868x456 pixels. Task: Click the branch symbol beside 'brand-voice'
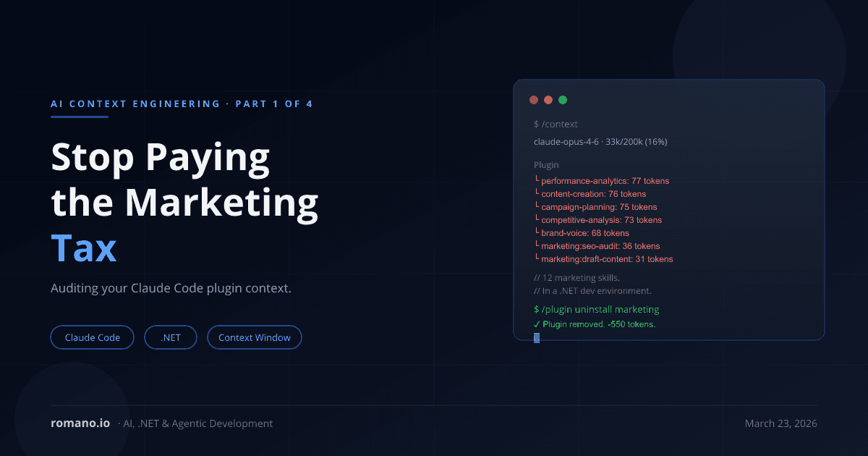point(536,232)
